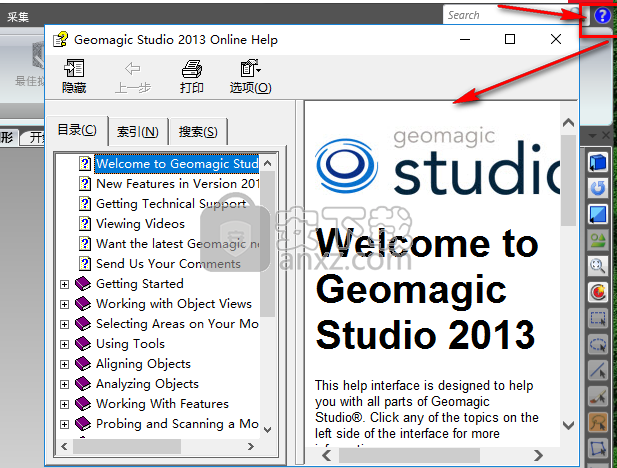The width and height of the screenshot is (617, 468).
Task: Click the Using Tools book icon
Action: [x=83, y=343]
